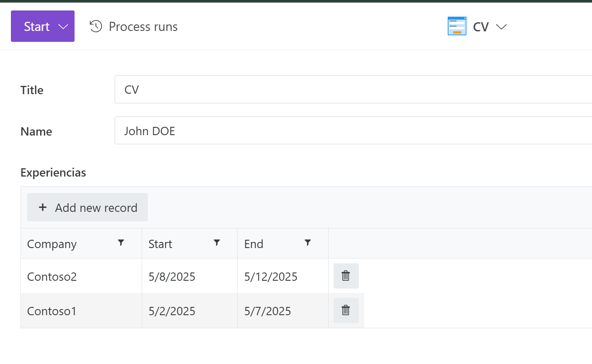The width and height of the screenshot is (592, 364).
Task: Add new record to Experiencias
Action: pos(87,208)
